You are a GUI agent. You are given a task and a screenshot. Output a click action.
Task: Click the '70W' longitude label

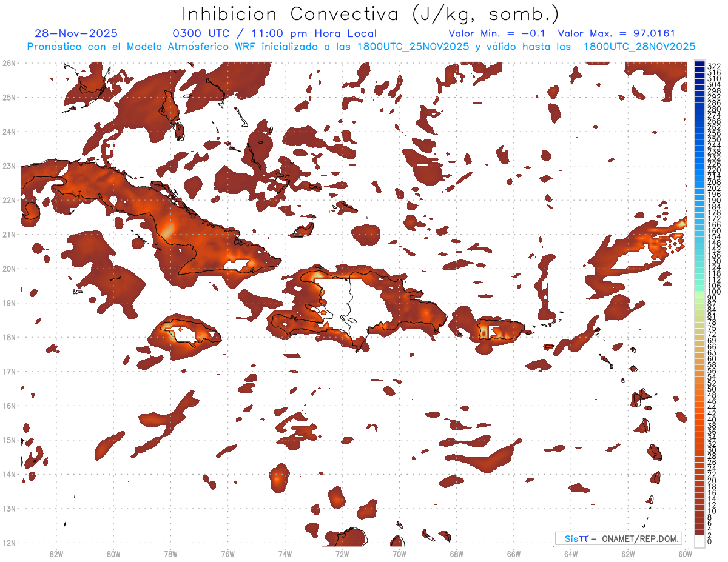399,554
